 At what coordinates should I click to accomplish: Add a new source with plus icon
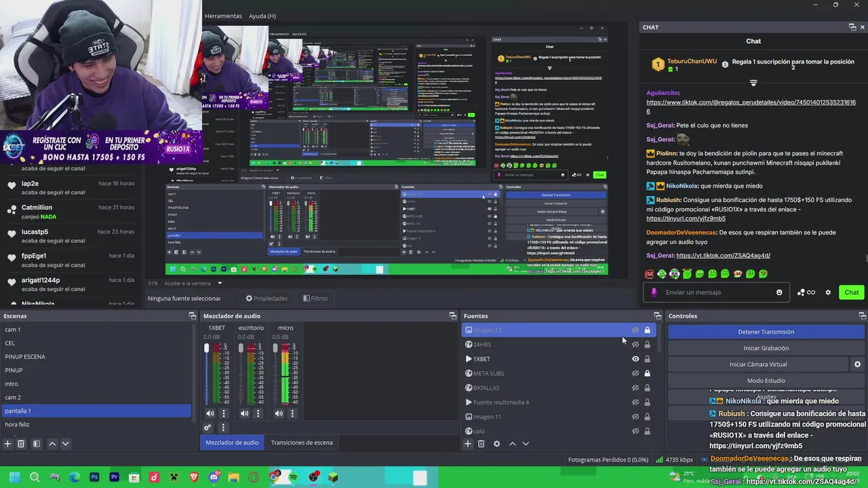[467, 444]
